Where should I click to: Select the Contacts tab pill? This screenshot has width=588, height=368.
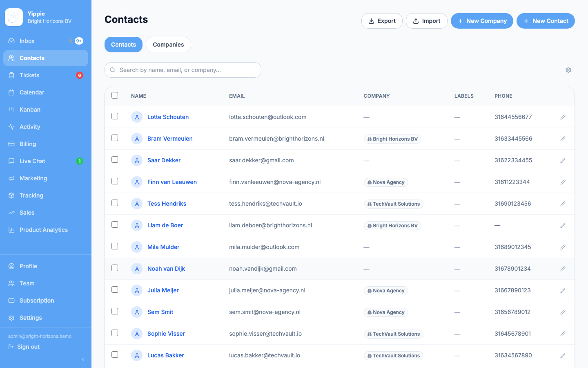point(123,45)
